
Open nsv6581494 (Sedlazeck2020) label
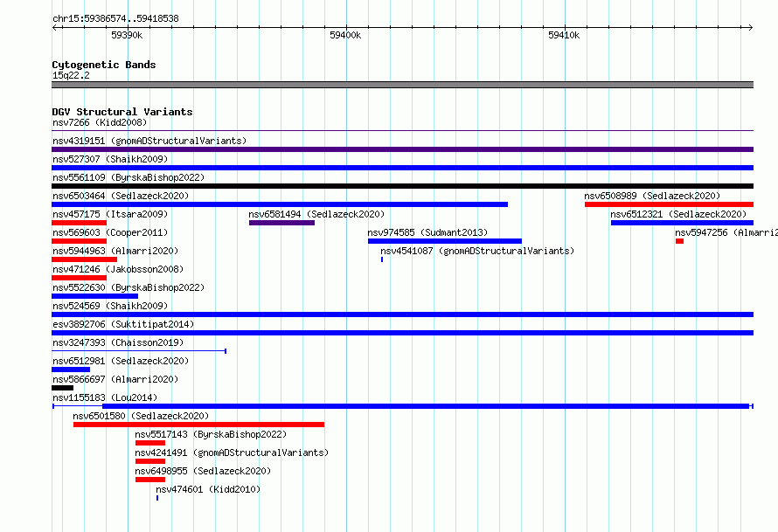coord(316,214)
